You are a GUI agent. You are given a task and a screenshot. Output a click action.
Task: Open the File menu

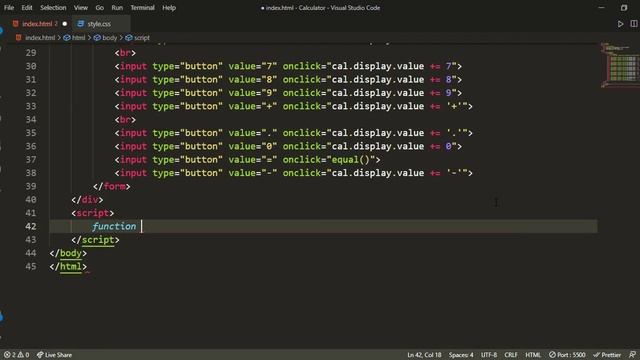click(9, 8)
